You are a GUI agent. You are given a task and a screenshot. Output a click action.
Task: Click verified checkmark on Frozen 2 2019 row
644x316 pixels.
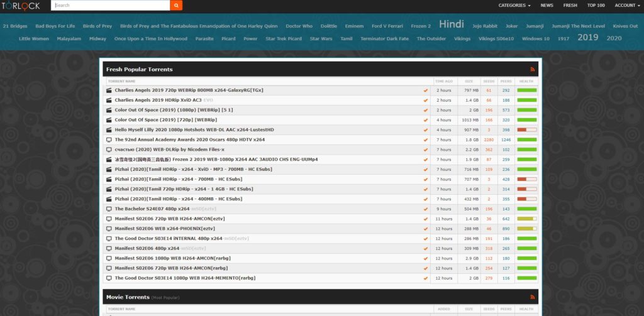click(426, 159)
